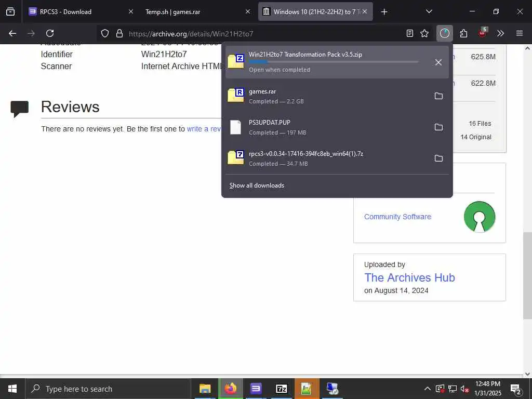Open The Archives Hub uploader link
This screenshot has width=532, height=399.
point(409,277)
